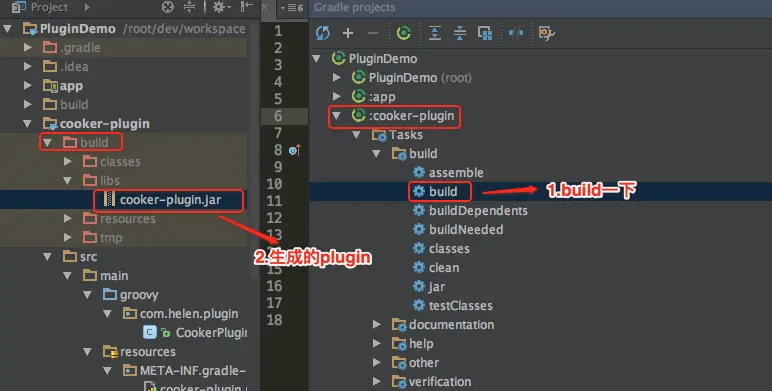Image resolution: width=772 pixels, height=391 pixels.
Task: Select the PluginDemo project root in Project tree
Action: click(78, 29)
